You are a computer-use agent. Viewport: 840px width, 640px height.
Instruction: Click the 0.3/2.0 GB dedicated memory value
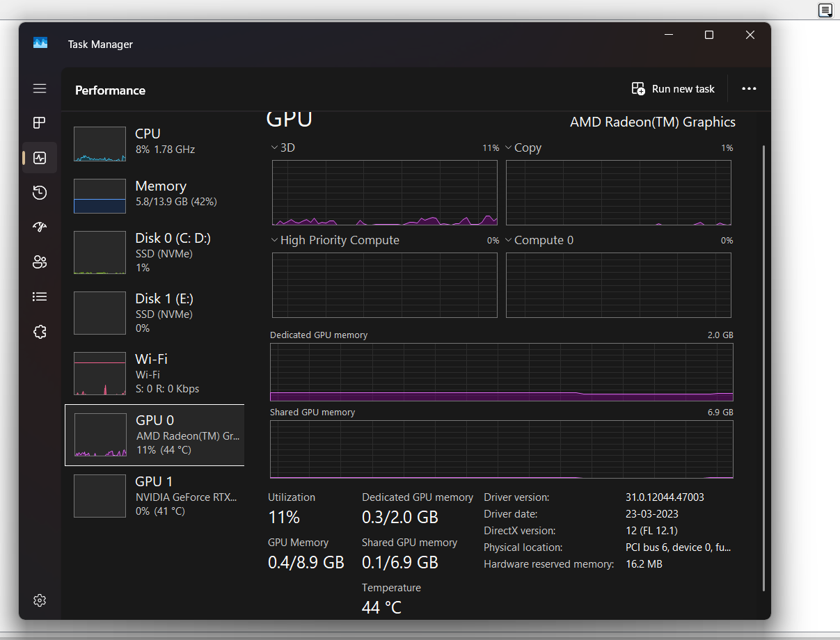tap(400, 518)
